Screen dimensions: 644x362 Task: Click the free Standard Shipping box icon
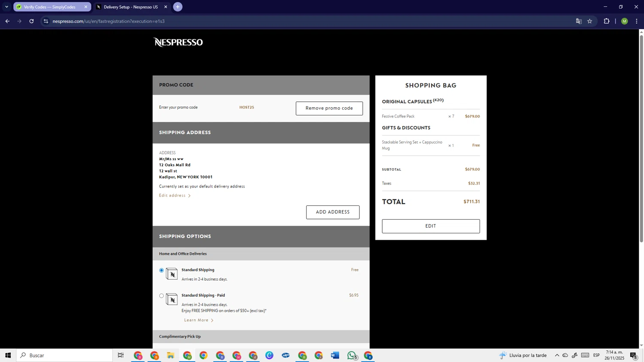tap(172, 274)
